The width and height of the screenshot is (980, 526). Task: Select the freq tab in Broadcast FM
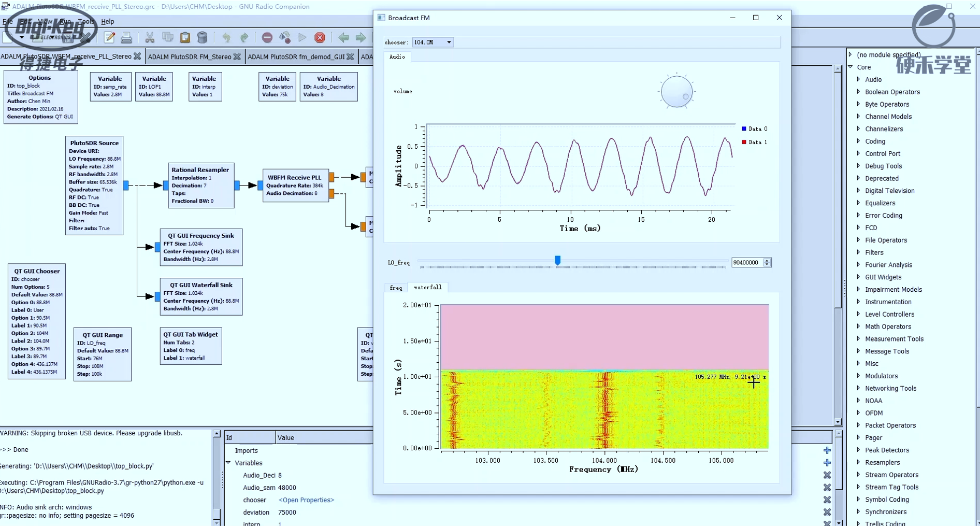pyautogui.click(x=396, y=287)
